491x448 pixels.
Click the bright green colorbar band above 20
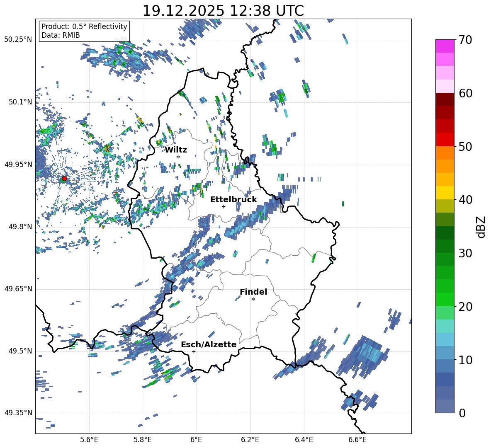(445, 299)
